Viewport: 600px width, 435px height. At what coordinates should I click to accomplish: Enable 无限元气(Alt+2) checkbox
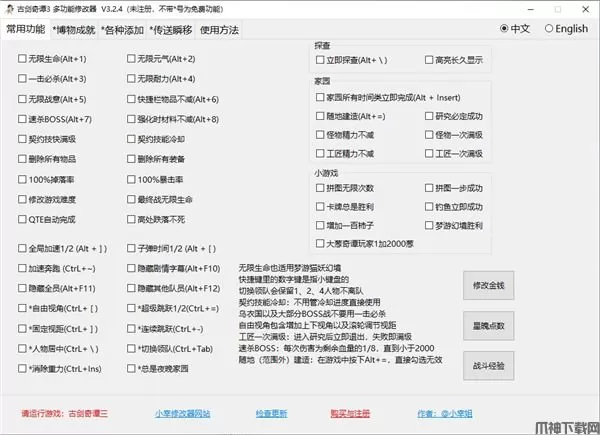coord(131,59)
